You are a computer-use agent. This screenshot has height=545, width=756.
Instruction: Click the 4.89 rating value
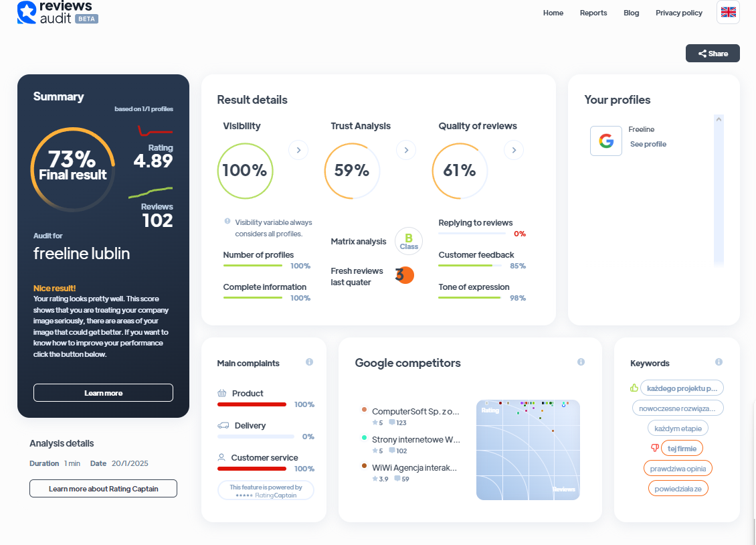point(153,161)
